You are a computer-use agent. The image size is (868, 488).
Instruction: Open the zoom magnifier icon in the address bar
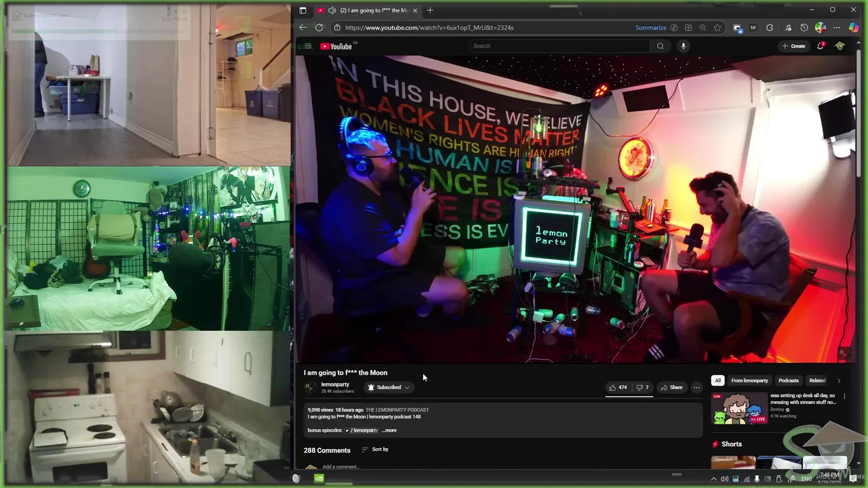[x=703, y=28]
